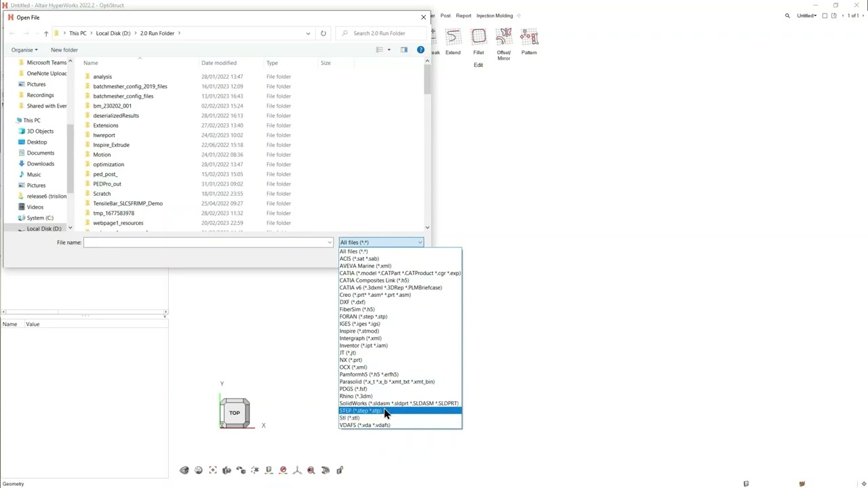Choose STEP (*.step *.stp) file type

tap(400, 411)
